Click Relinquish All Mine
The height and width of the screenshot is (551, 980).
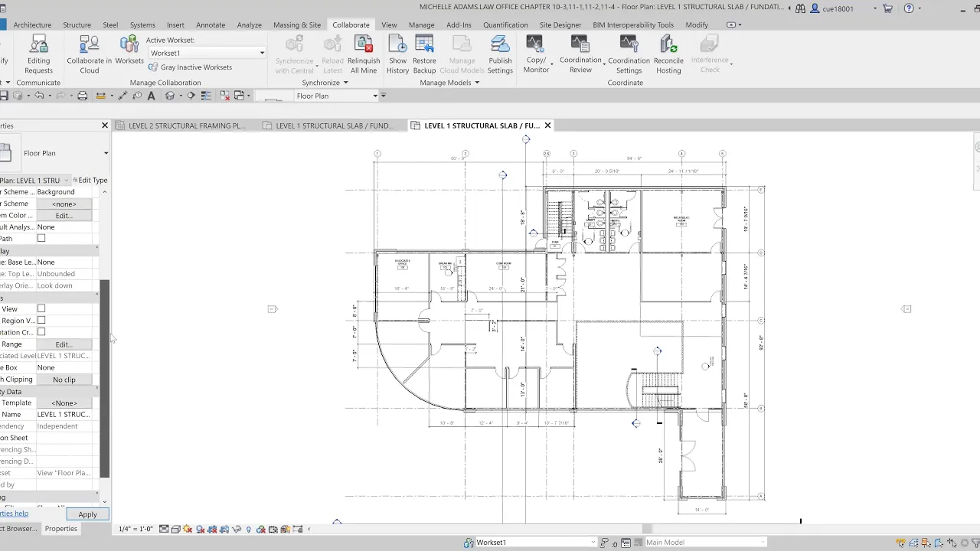coord(364,54)
